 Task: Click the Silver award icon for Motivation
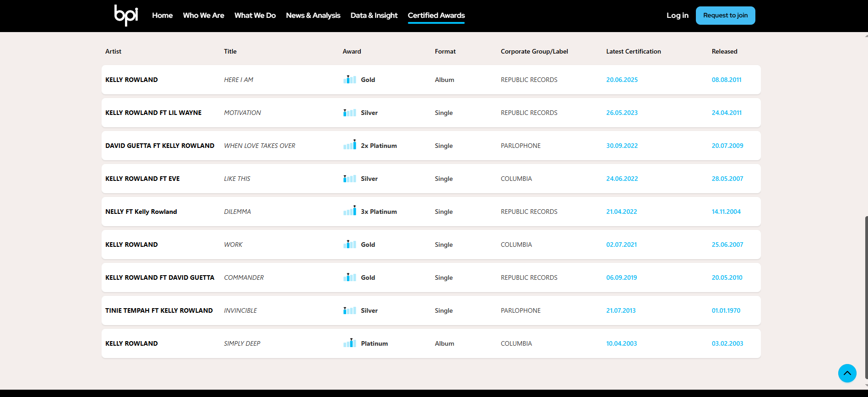click(350, 113)
